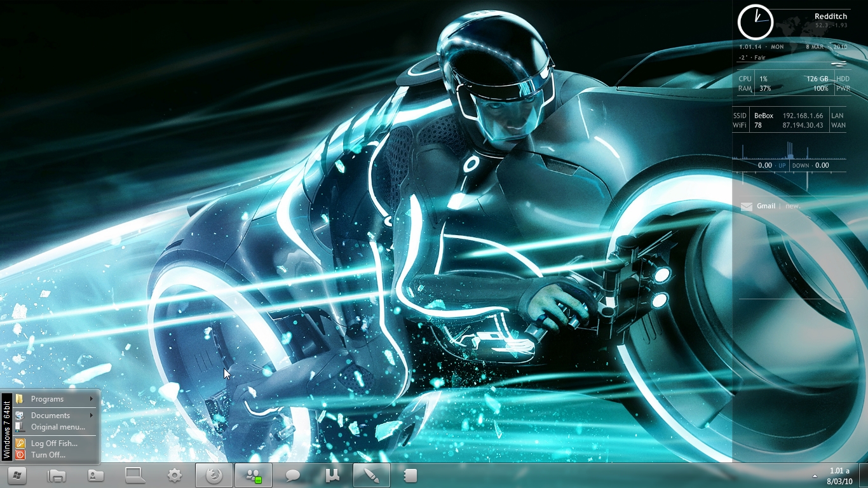Click the Gmail envelope icon in sidebar
This screenshot has width=868, height=488.
pos(747,206)
